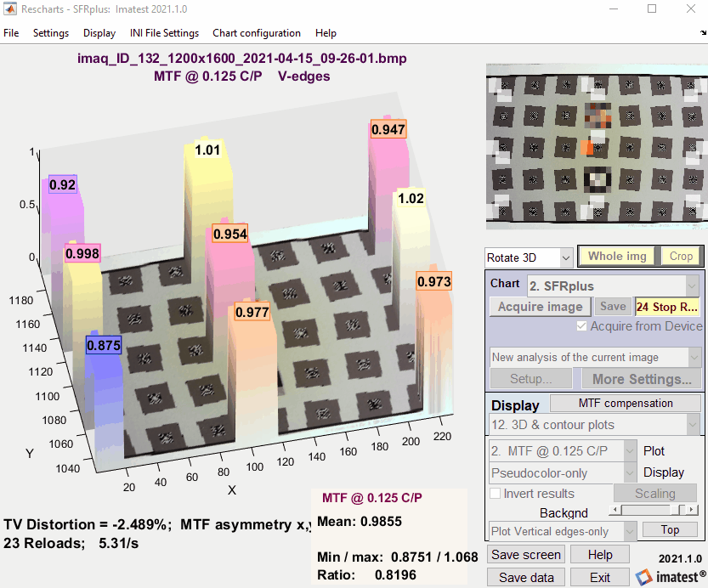Minimize the Rescharts window

[x=614, y=8]
